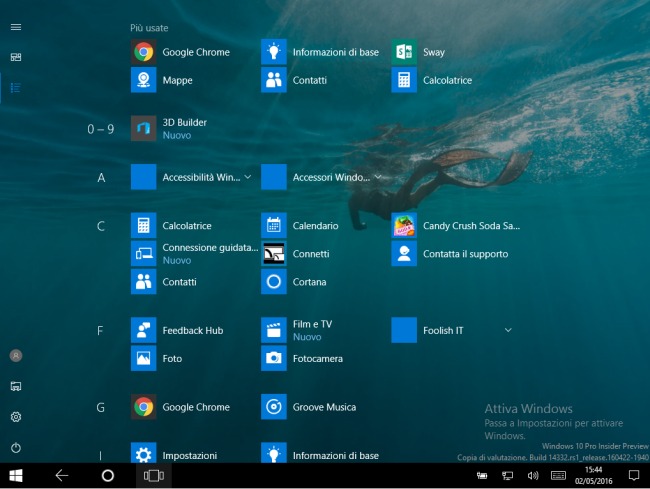The width and height of the screenshot is (650, 489).
Task: Open Contatti under letter C
Action: [x=164, y=282]
